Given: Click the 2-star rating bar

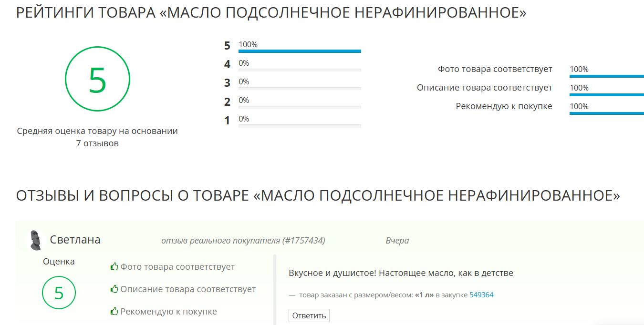Looking at the screenshot, I should (300, 107).
